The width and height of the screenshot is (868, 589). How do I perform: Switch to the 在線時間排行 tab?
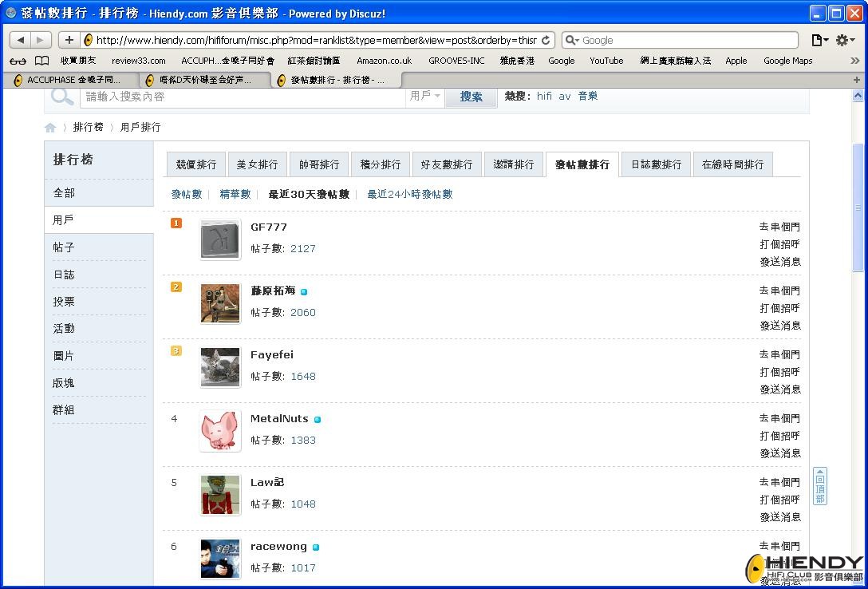[732, 164]
